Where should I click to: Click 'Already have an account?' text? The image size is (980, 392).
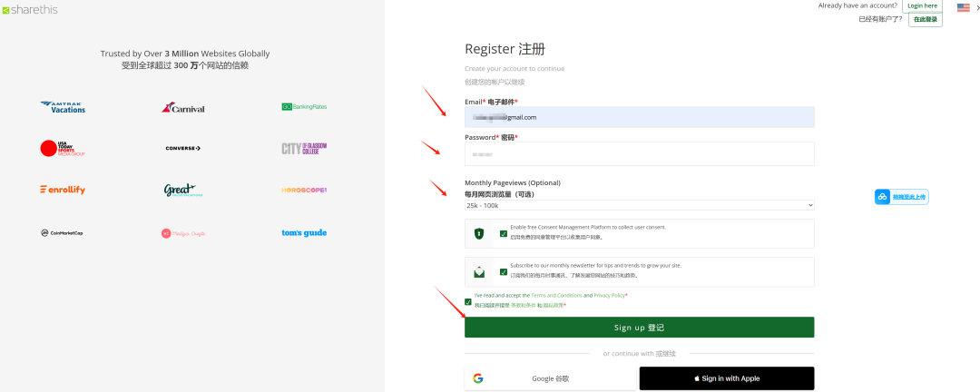click(x=857, y=5)
